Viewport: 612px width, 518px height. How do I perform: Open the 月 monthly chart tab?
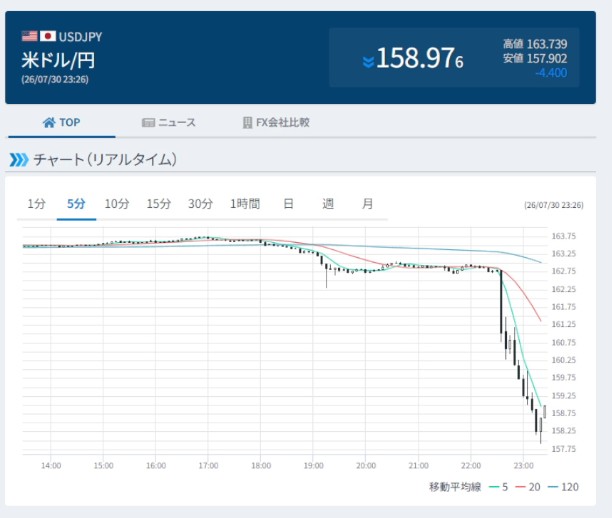point(367,204)
